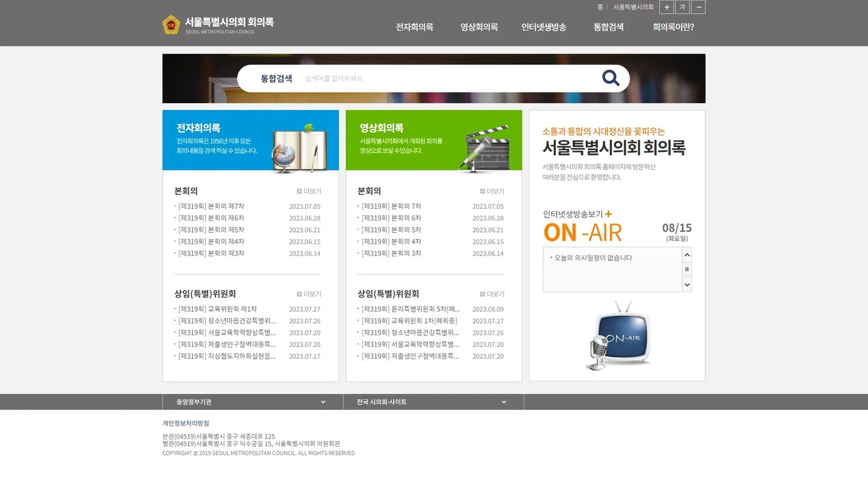
Task: Reset font size with 가 button
Action: 682,7
